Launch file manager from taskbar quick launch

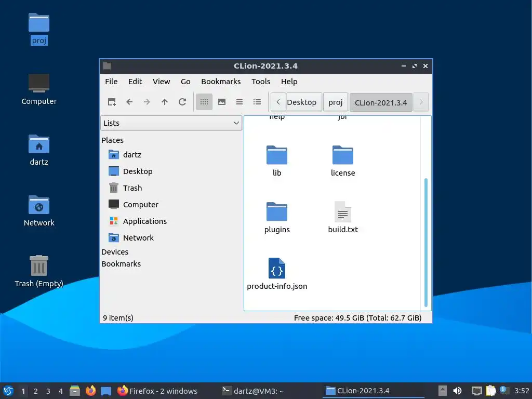(x=75, y=391)
